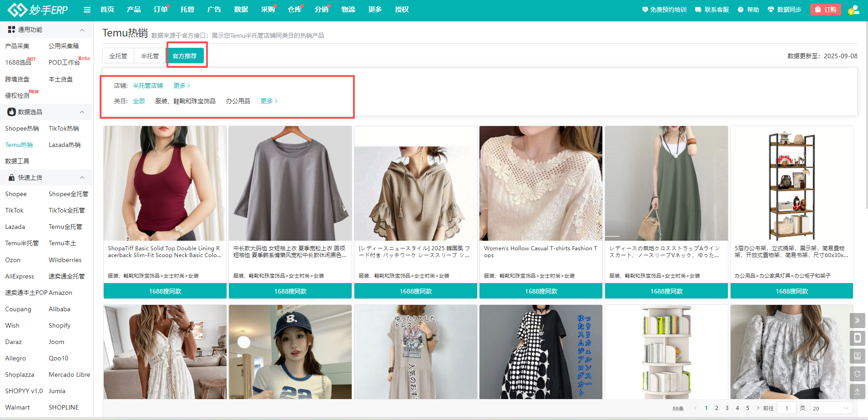Go to page 2
This screenshot has height=420, width=868.
(x=717, y=408)
